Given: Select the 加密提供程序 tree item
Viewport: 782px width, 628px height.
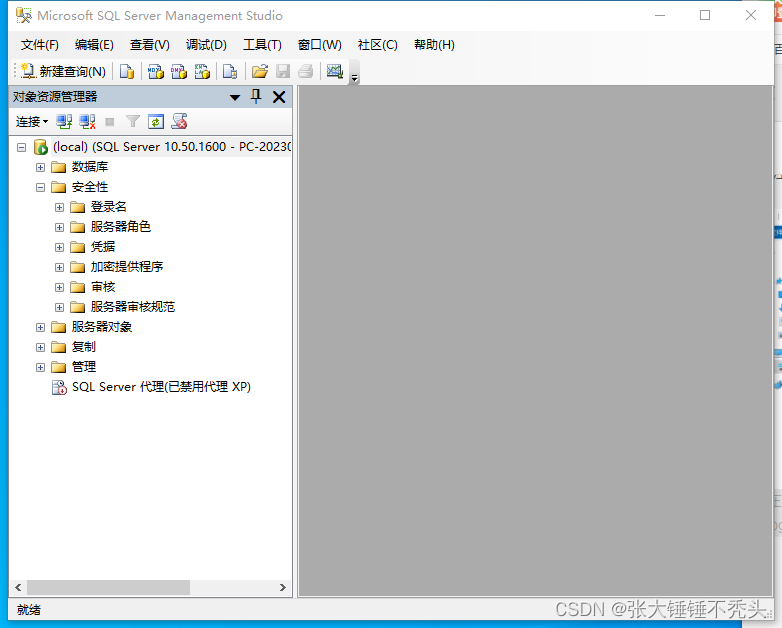Looking at the screenshot, I should (127, 267).
